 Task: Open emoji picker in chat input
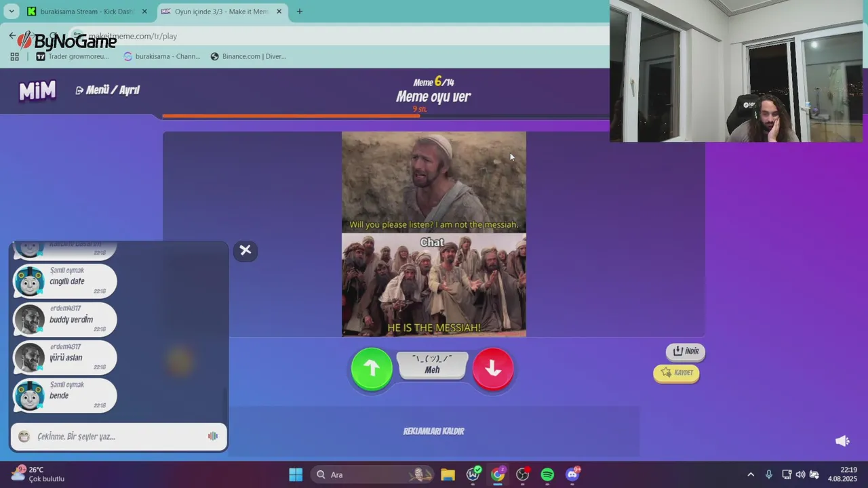pyautogui.click(x=24, y=437)
